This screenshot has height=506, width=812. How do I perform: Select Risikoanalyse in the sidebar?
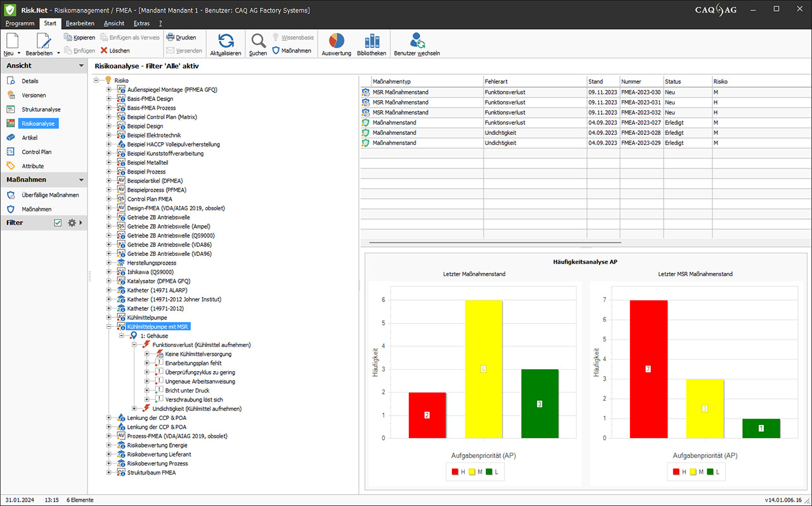point(38,123)
